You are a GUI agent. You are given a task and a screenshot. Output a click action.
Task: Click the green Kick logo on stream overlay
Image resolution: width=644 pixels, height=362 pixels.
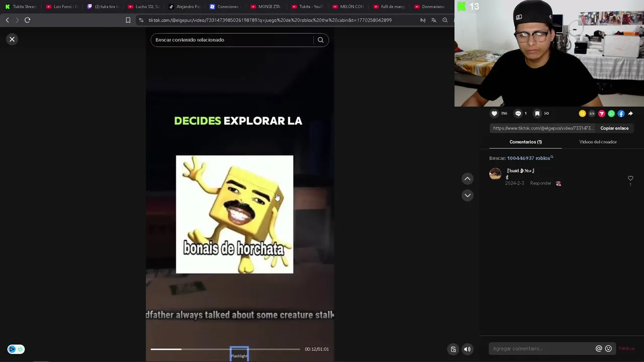pos(461,7)
